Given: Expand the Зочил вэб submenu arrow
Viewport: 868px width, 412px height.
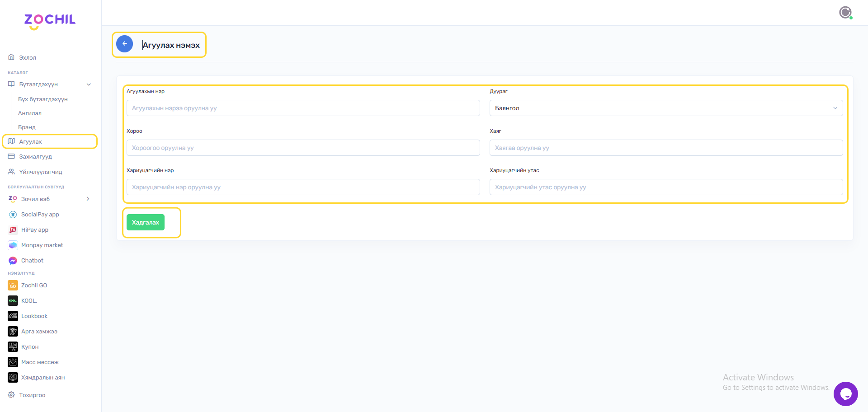Looking at the screenshot, I should point(88,199).
